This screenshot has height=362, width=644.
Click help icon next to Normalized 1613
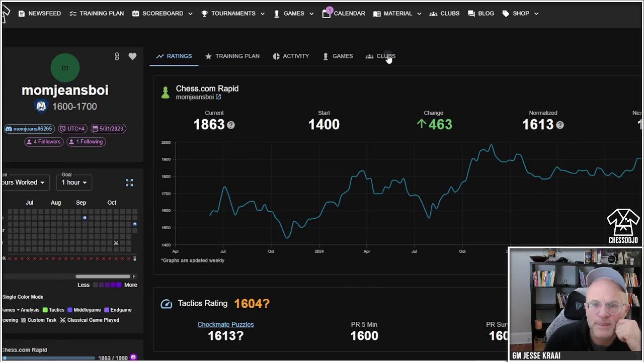(560, 125)
